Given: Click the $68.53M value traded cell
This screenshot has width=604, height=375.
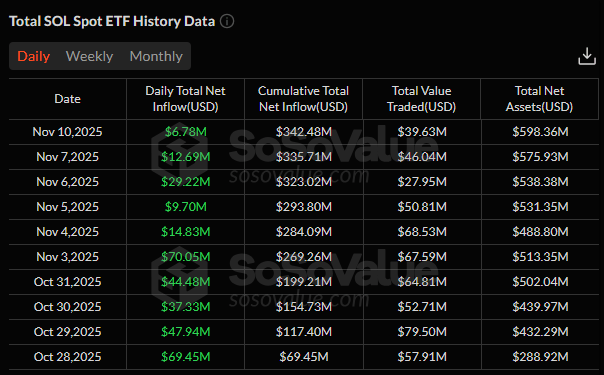Looking at the screenshot, I should coord(422,232).
